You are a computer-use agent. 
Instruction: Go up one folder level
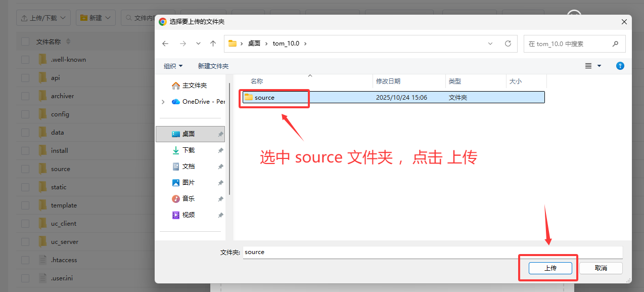coord(213,44)
